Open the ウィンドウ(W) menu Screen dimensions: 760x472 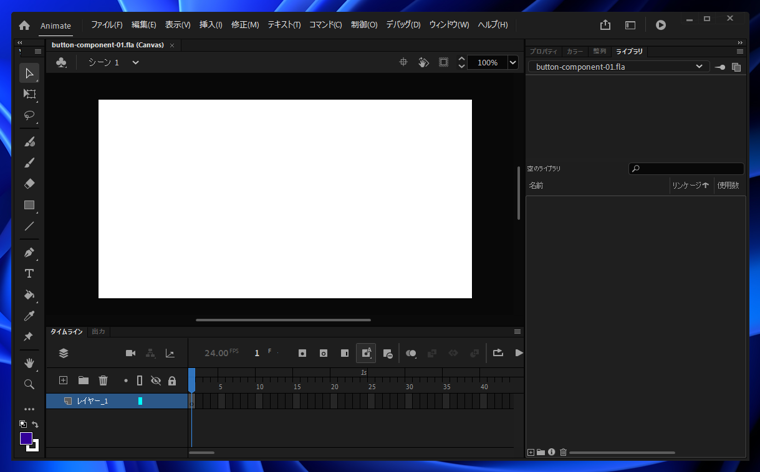click(449, 25)
